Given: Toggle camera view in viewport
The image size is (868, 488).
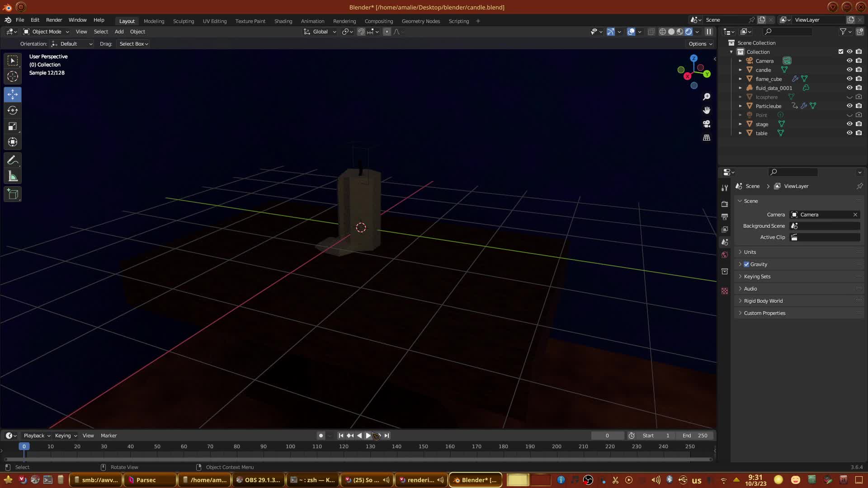Looking at the screenshot, I should point(707,124).
